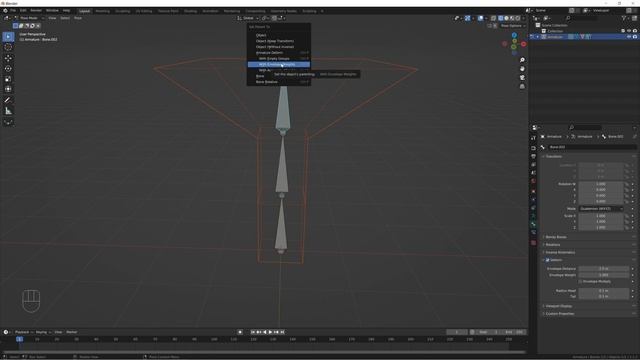Screen dimensions: 640x360
Task: Open the Object properties tab icon
Action: [533, 191]
